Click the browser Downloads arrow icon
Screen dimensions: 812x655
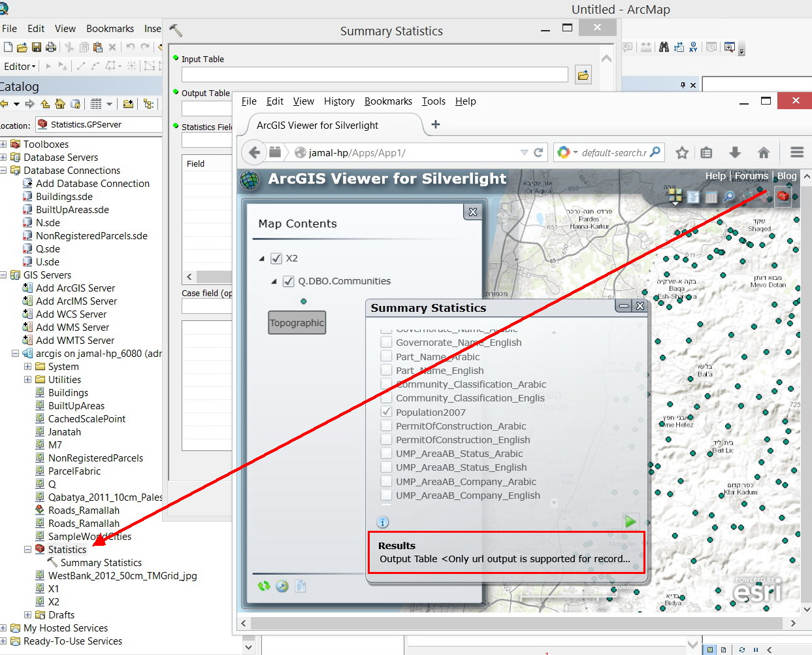(735, 152)
